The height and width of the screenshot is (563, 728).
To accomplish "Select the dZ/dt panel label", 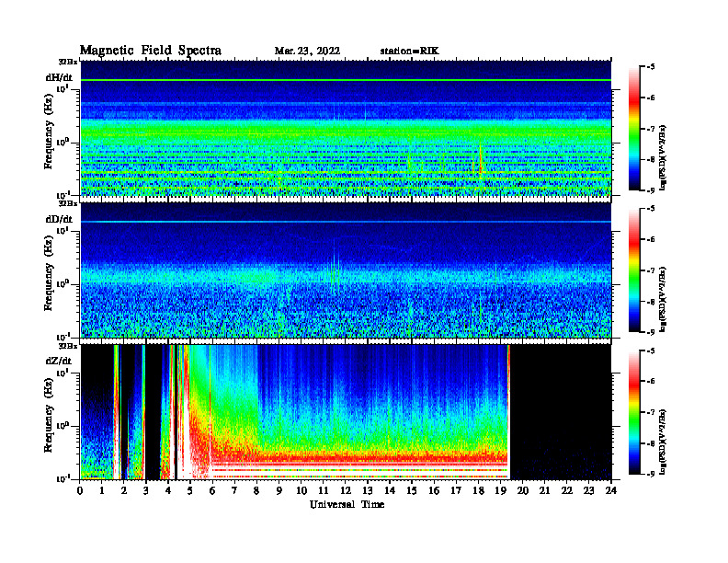I will tap(59, 361).
